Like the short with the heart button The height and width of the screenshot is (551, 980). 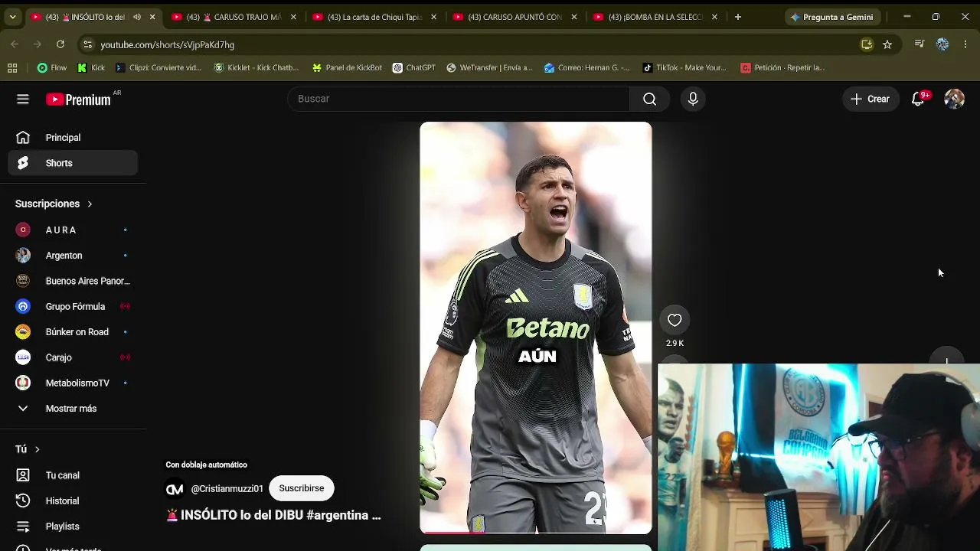(675, 320)
